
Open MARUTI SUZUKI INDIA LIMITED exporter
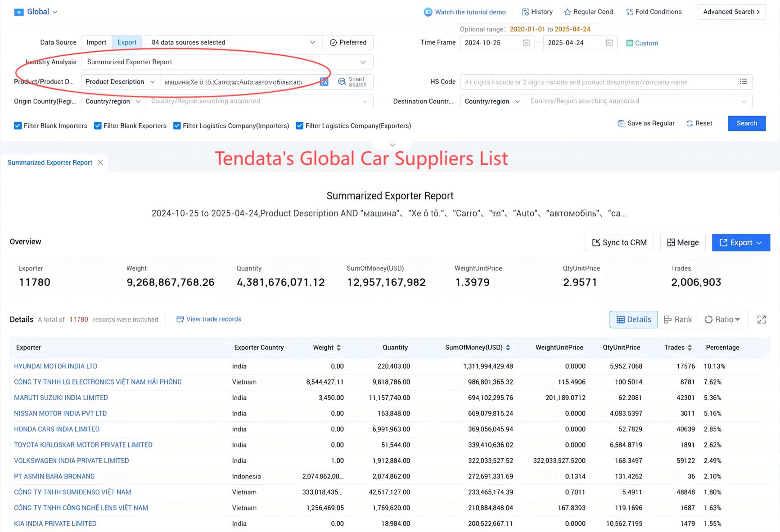point(61,398)
